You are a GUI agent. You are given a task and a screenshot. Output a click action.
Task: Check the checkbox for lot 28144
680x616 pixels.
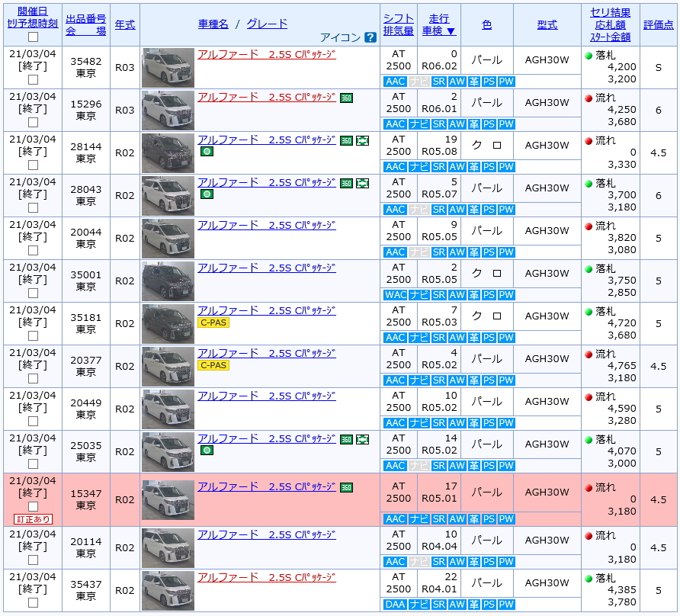coord(33,165)
